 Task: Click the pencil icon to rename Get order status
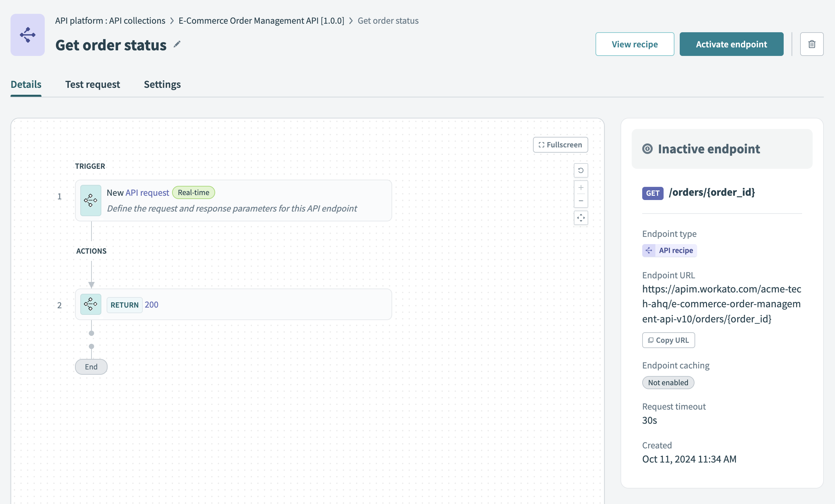tap(177, 44)
